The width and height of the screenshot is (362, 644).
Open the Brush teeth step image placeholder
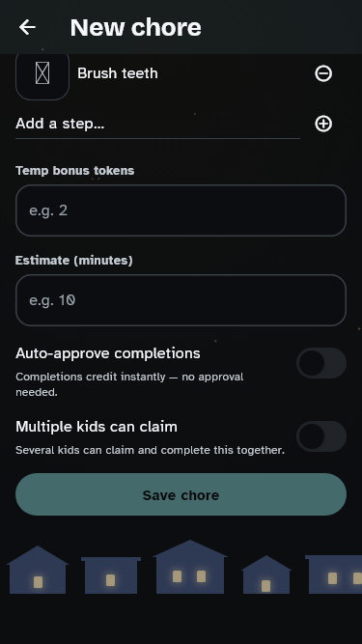tap(42, 75)
